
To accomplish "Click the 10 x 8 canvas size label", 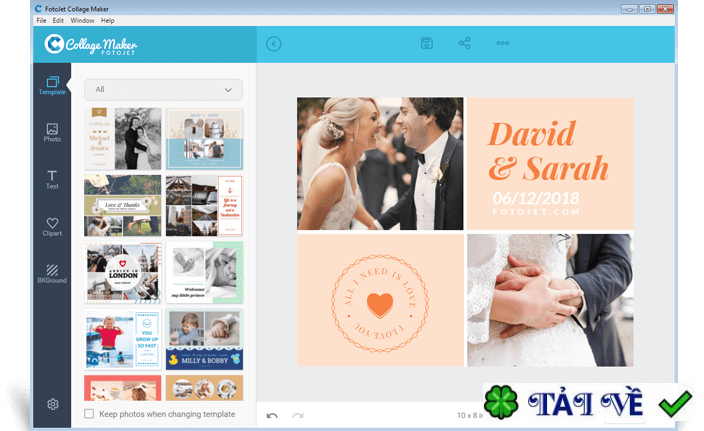I will (470, 415).
